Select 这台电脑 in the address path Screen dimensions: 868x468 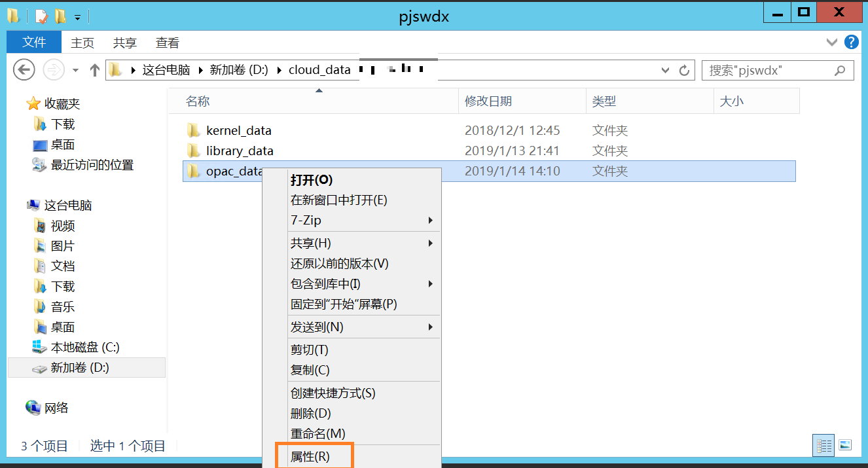(166, 70)
